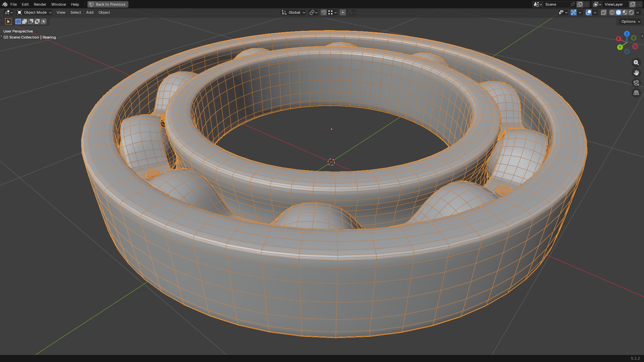
Task: Switch to rendered viewport shading
Action: (631, 12)
